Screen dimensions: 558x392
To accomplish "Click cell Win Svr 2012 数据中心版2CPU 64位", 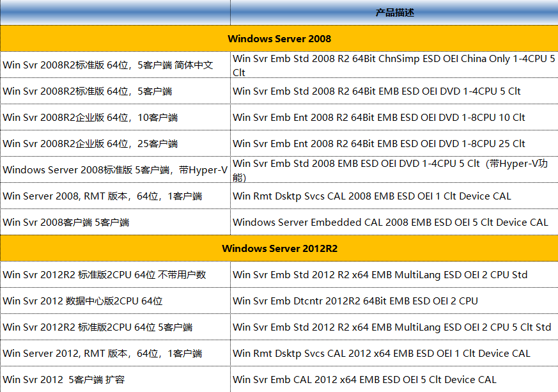I will pos(115,301).
